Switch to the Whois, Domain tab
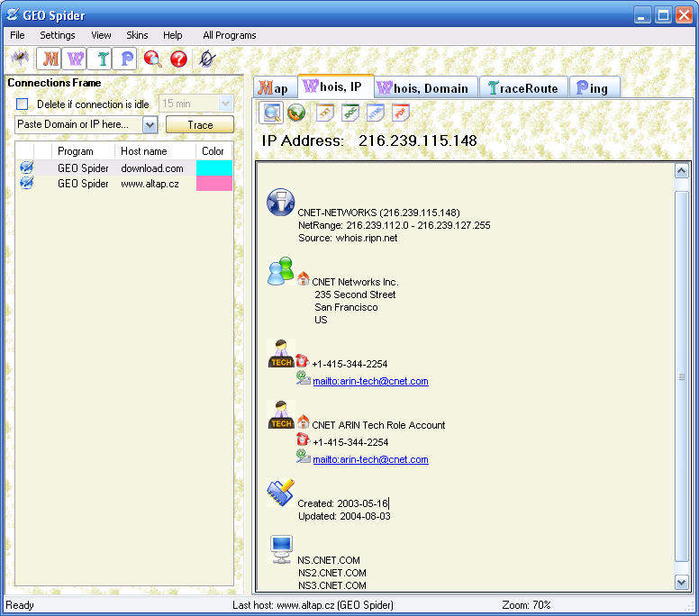 point(426,87)
